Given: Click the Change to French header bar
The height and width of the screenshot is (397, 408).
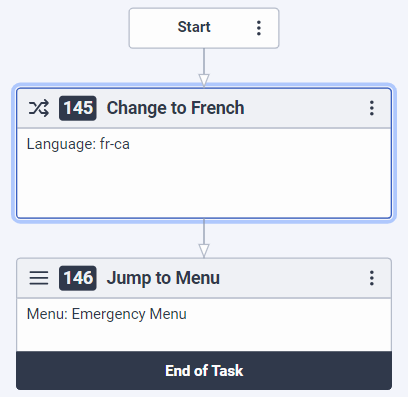Looking at the screenshot, I should 204,108.
